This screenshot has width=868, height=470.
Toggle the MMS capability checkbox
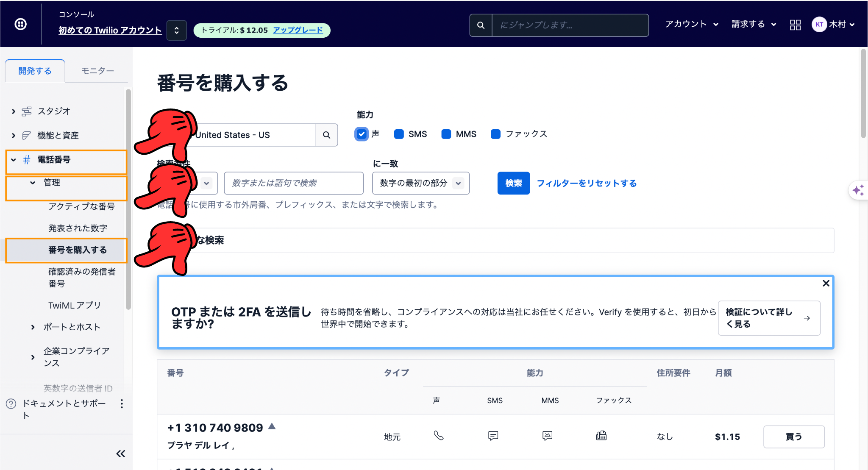click(446, 134)
